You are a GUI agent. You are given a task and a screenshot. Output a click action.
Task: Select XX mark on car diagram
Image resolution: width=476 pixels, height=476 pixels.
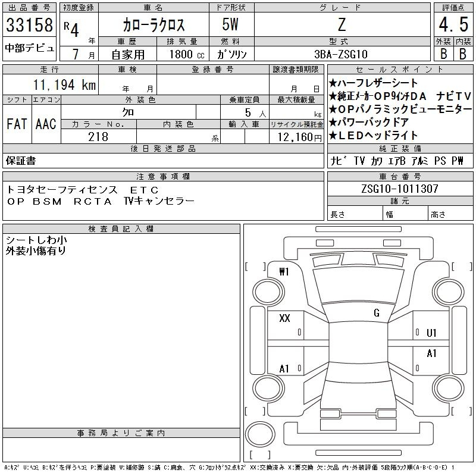click(x=284, y=318)
